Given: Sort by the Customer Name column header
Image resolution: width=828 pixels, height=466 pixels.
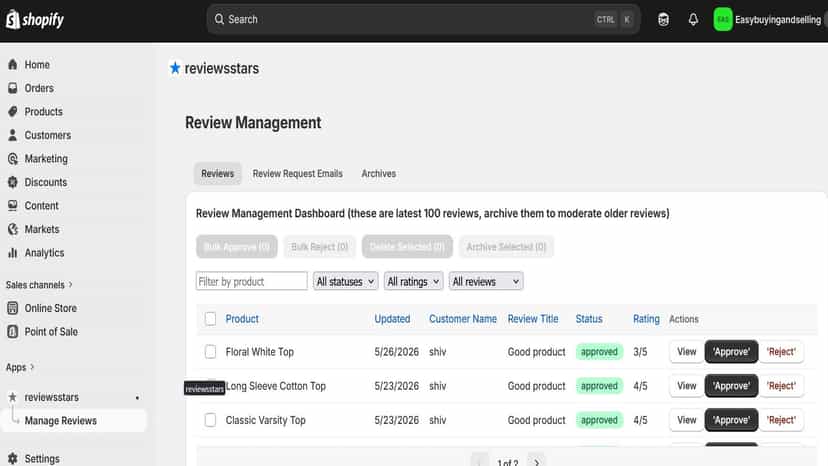Looking at the screenshot, I should [463, 319].
